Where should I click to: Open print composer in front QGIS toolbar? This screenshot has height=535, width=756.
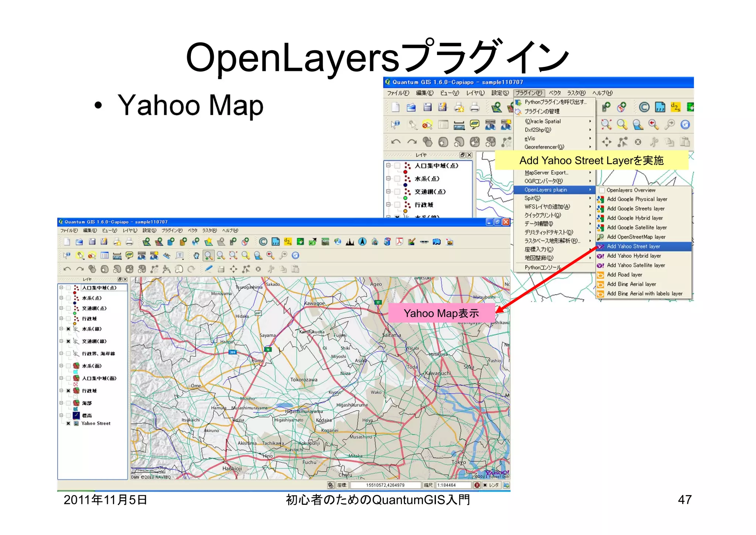pos(117,242)
